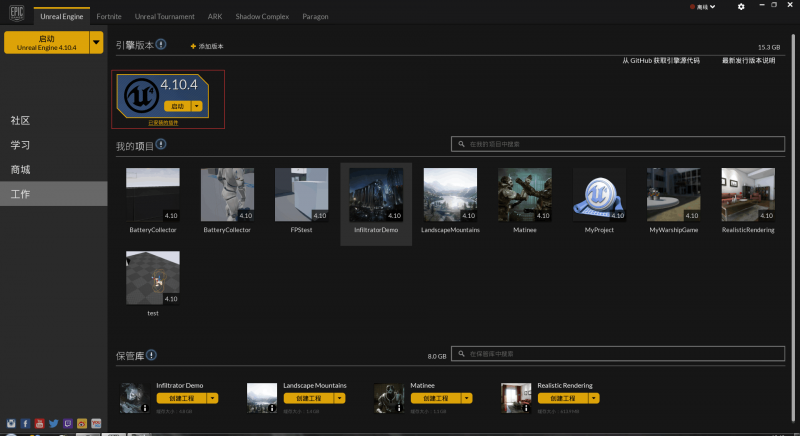Open the Facebook social icon

26,423
